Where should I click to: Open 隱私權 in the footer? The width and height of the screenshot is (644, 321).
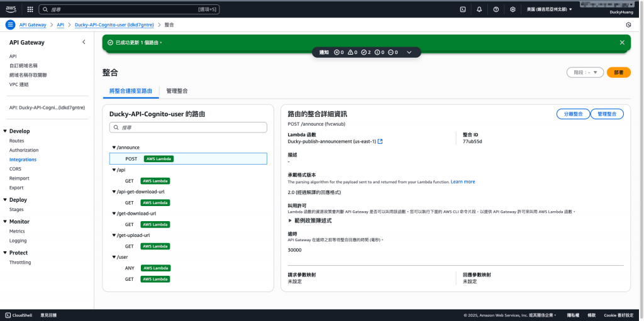tap(572, 315)
